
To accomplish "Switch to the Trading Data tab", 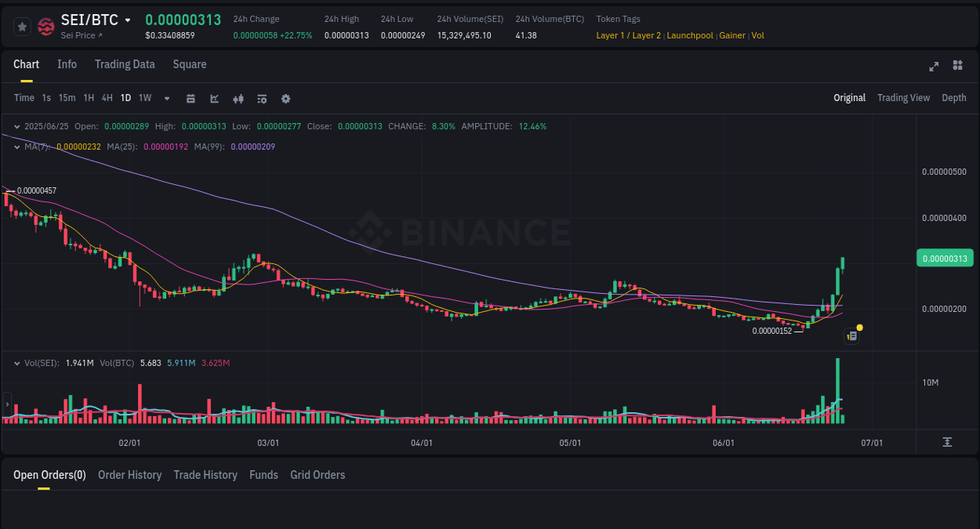I will click(x=125, y=64).
